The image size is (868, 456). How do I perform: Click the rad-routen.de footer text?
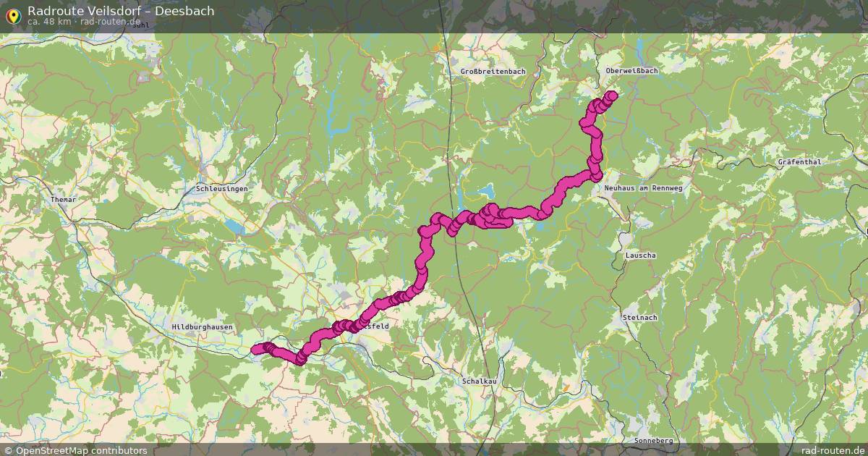[828, 450]
